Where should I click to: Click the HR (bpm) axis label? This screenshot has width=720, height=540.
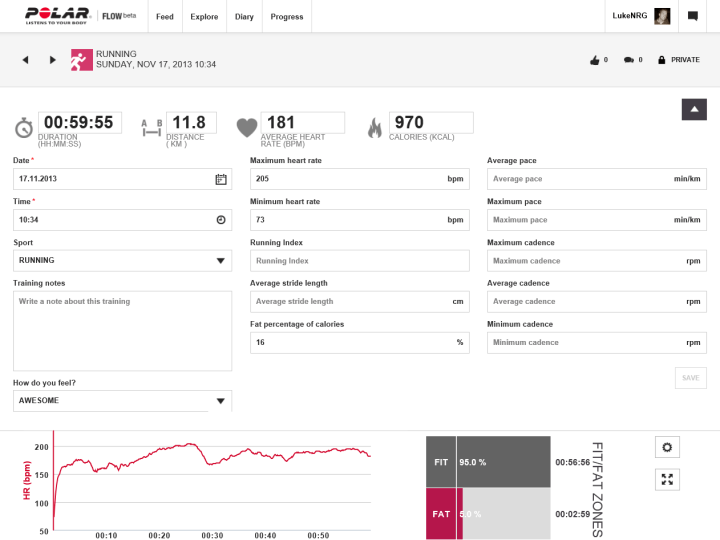click(x=27, y=480)
